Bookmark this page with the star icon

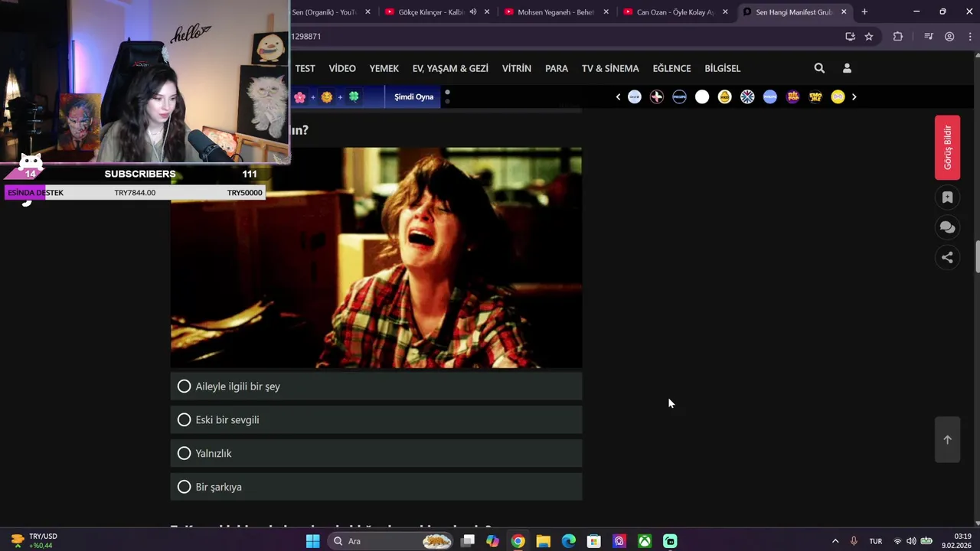pos(869,36)
